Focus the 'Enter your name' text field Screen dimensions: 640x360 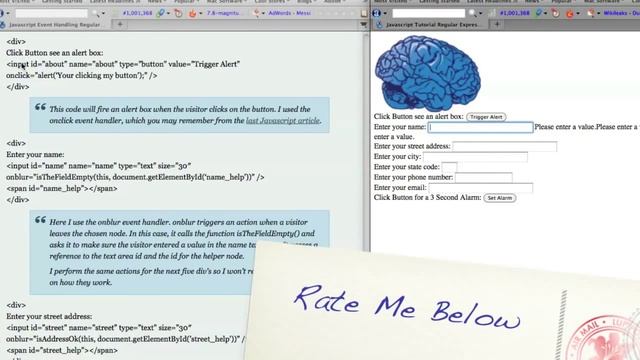(480, 127)
